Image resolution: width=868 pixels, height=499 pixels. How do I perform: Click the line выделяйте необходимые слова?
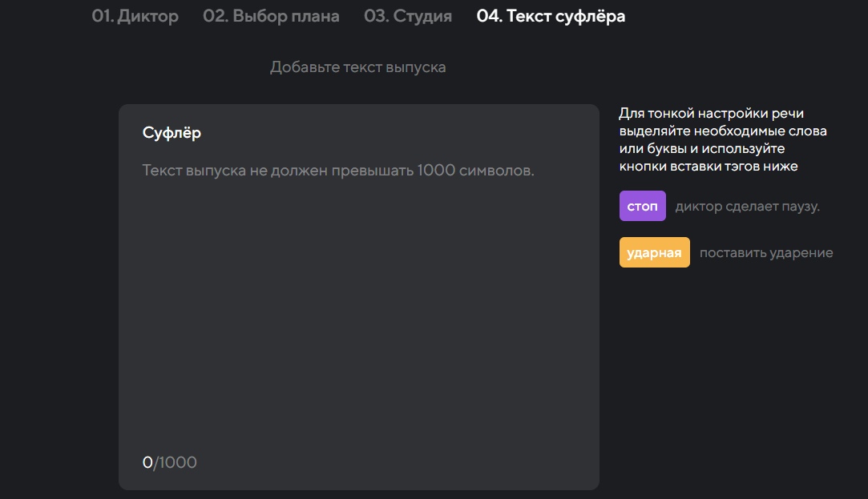point(722,131)
